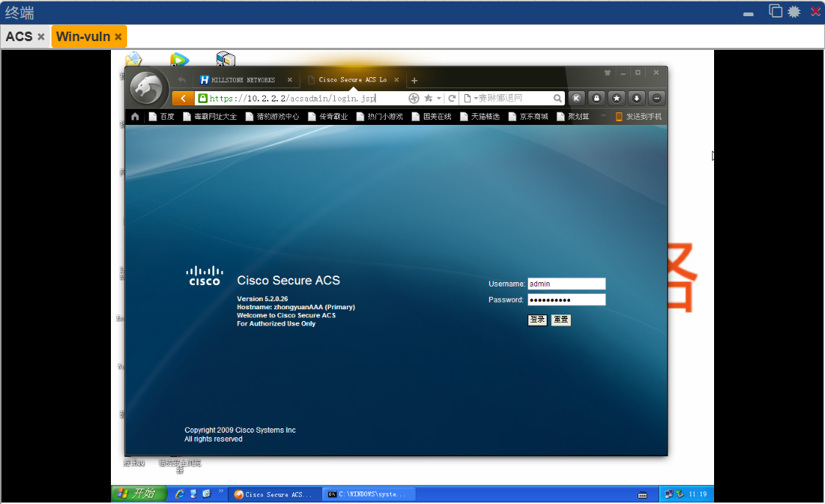Click the magnifier search icon
Screen dimensions: 825x504
557,98
